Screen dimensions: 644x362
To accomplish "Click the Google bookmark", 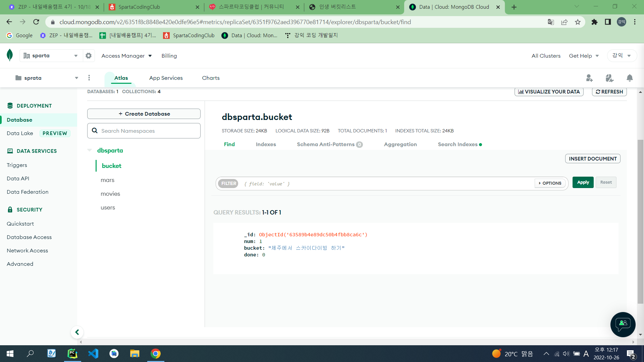I will pos(19,36).
